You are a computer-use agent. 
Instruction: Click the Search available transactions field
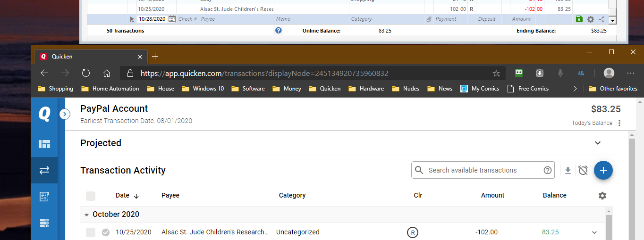483,170
